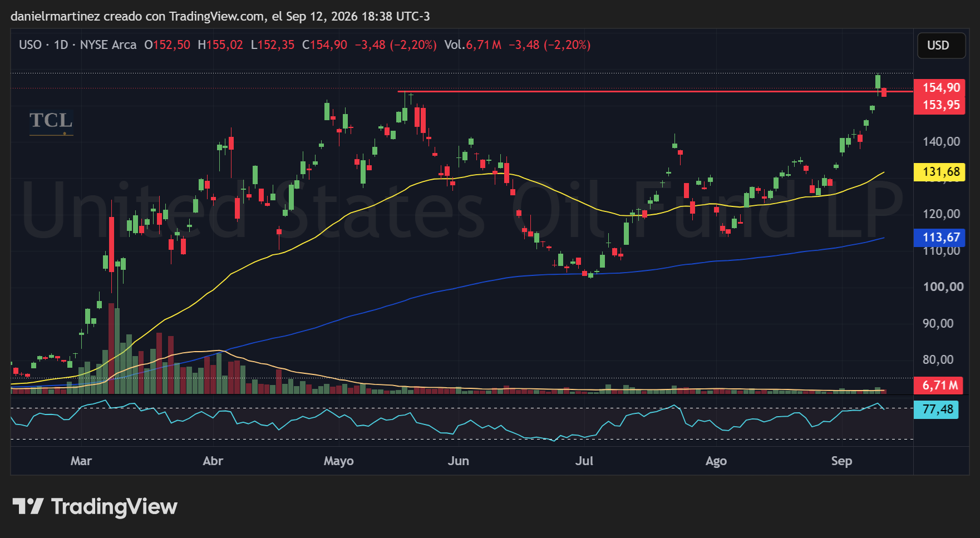The width and height of the screenshot is (980, 538).
Task: Click the Mar label on time axis
Action: pos(81,461)
